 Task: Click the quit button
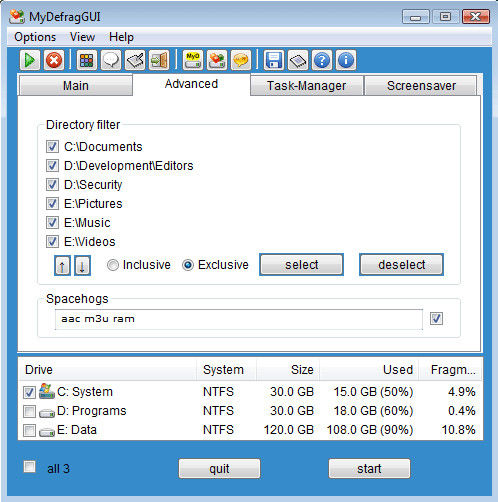point(219,469)
